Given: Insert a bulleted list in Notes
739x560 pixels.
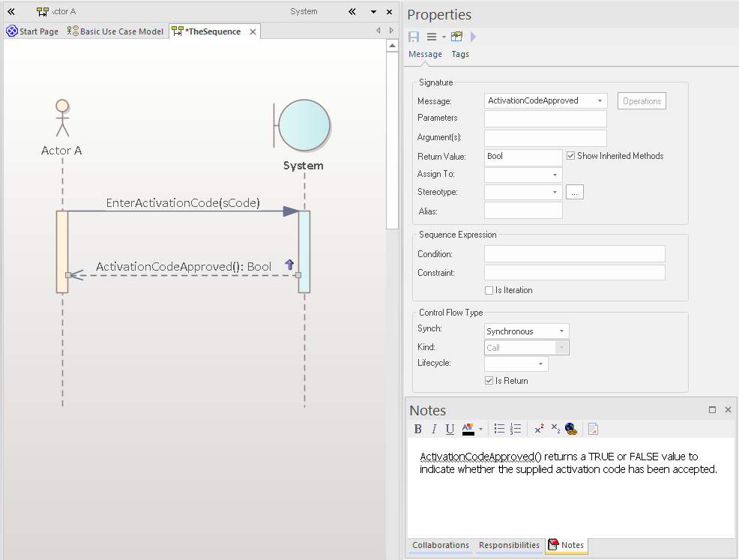Looking at the screenshot, I should click(x=499, y=430).
